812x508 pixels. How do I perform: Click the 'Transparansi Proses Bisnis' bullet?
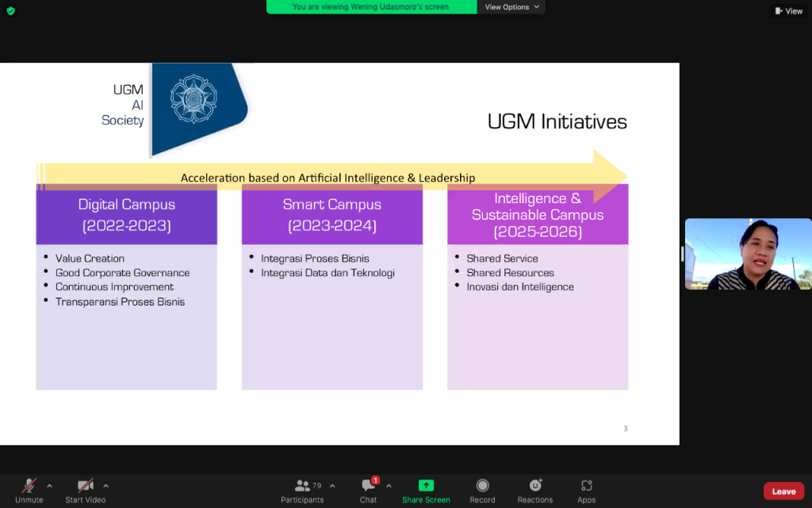120,302
